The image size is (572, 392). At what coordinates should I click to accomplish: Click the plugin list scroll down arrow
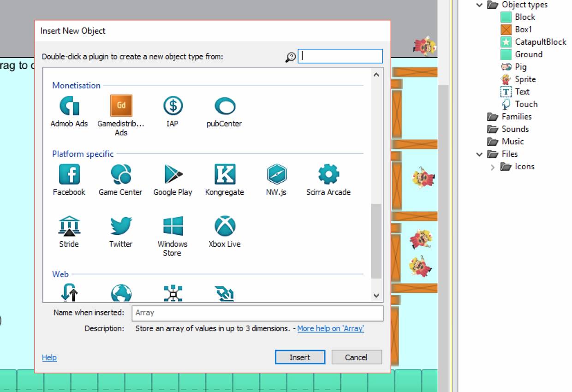coord(376,296)
